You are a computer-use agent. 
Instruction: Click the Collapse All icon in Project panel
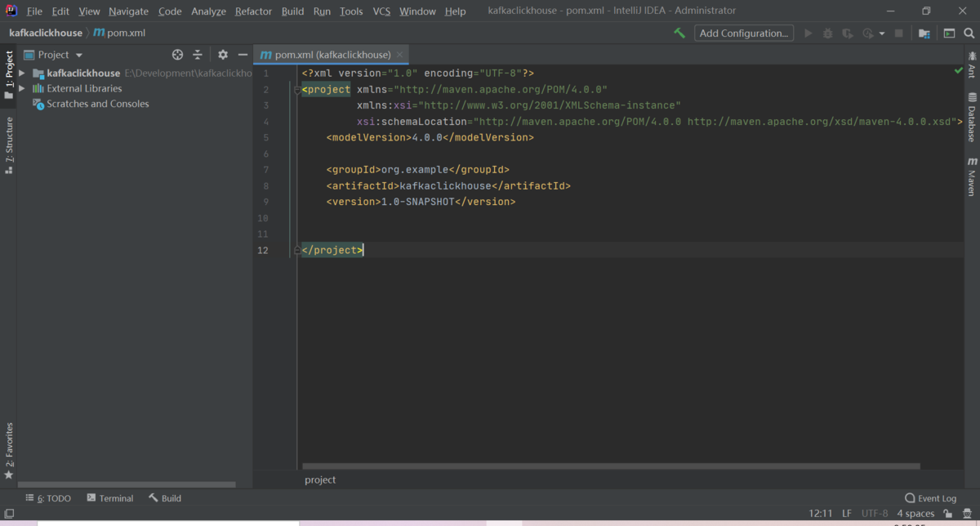tap(198, 55)
